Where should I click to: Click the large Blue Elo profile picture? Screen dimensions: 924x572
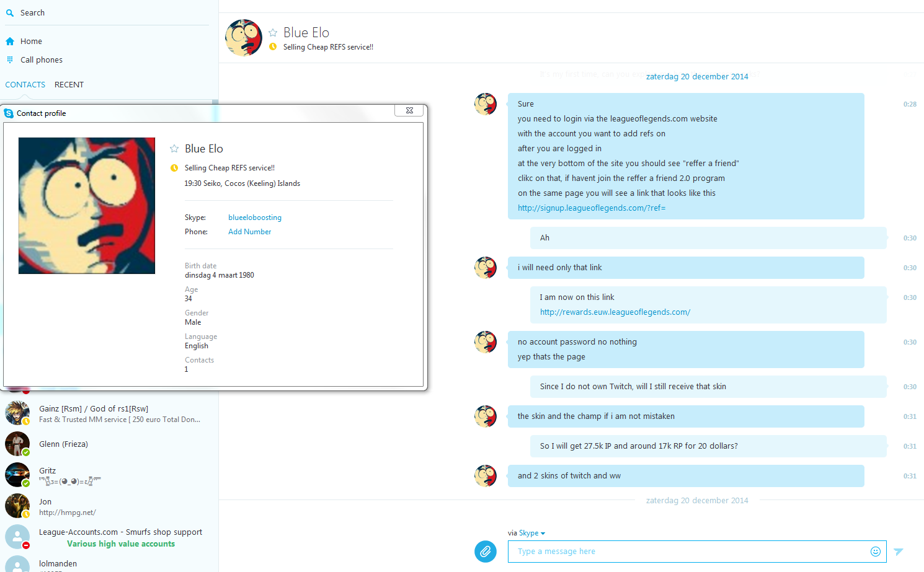87,206
